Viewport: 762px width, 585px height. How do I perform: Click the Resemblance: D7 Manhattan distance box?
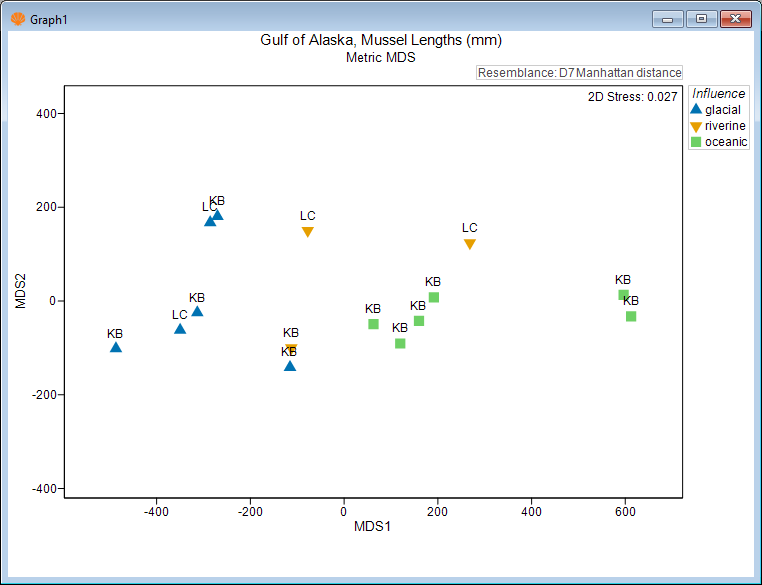coord(579,73)
